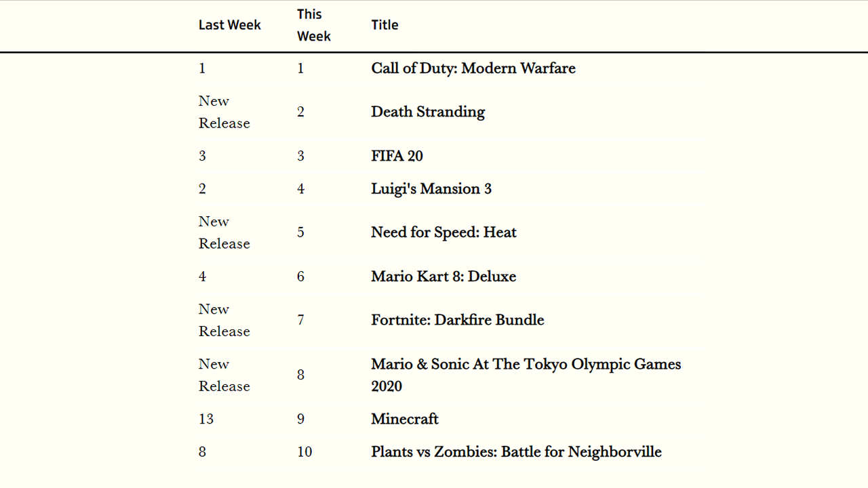Click the Death Stranding title

(428, 112)
